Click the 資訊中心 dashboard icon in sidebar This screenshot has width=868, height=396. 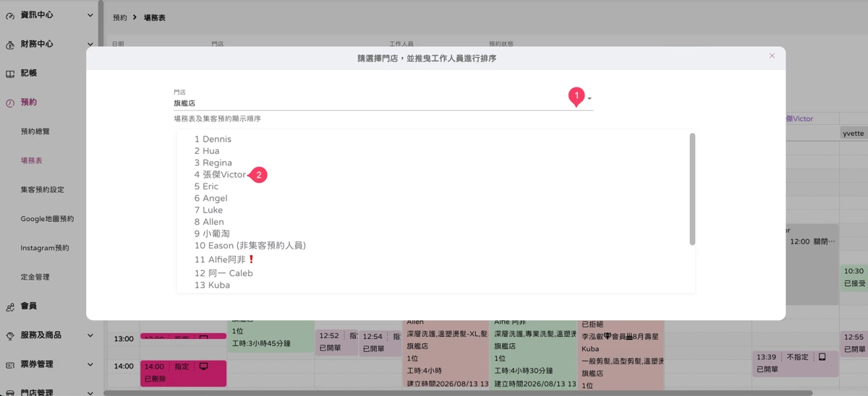(x=10, y=15)
